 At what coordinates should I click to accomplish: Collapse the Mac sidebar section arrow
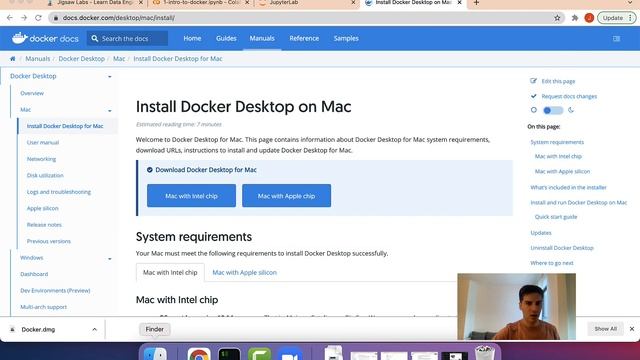[109, 111]
